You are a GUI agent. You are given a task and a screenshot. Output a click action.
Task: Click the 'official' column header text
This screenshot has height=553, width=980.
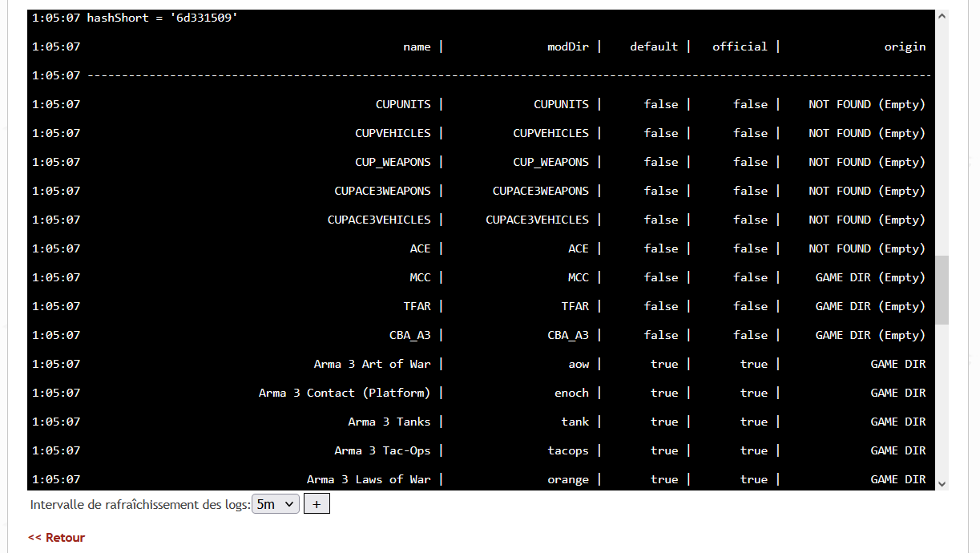[x=740, y=46]
